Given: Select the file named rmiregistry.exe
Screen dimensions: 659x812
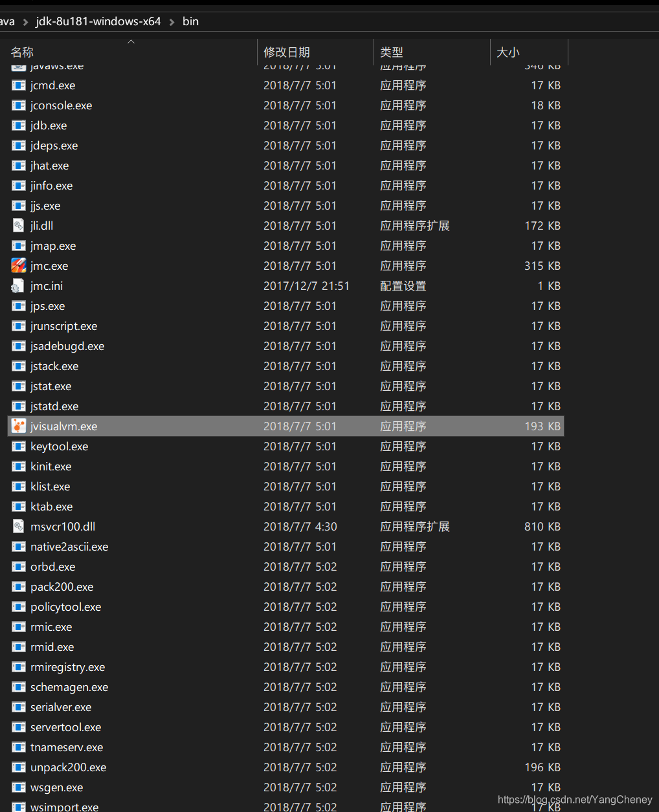Looking at the screenshot, I should click(67, 666).
